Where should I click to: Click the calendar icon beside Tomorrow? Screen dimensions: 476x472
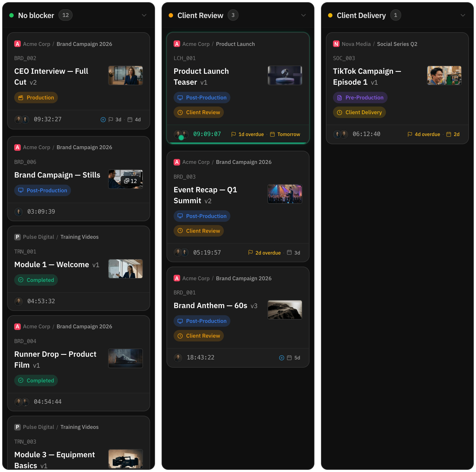point(272,134)
